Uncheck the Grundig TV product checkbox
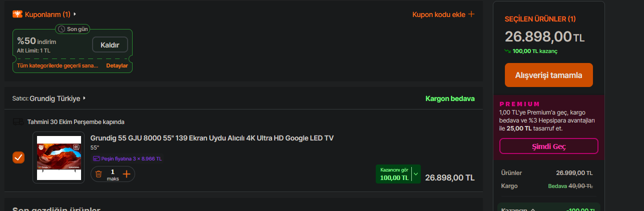The width and height of the screenshot is (644, 211). (19, 157)
